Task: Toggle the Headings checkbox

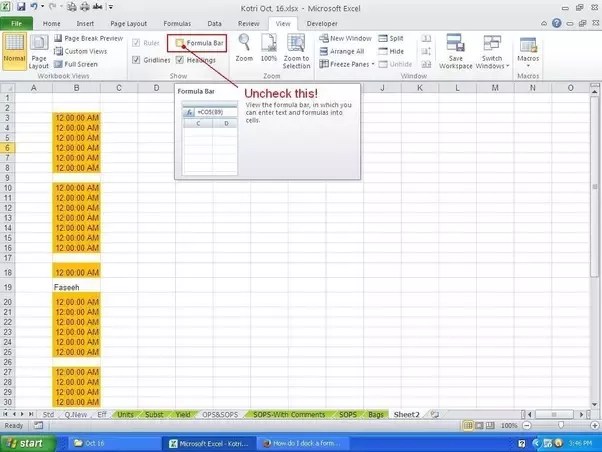Action: [x=179, y=60]
